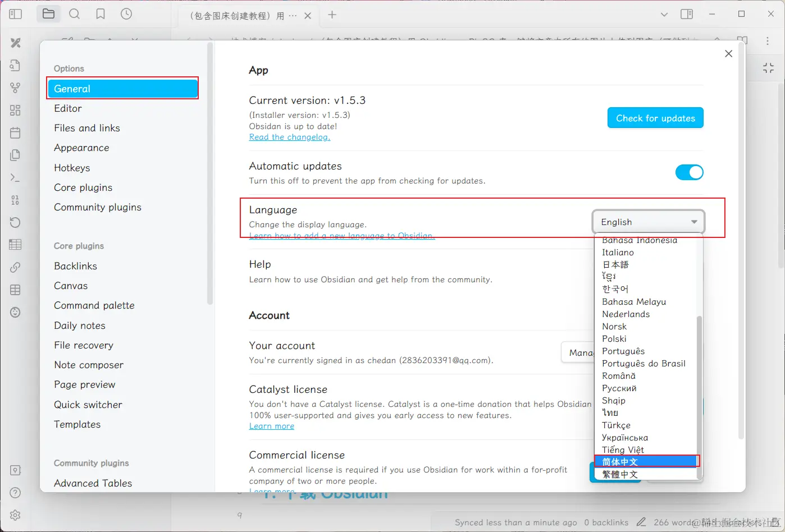Open the Language dropdown showing English
This screenshot has height=532, width=785.
[x=648, y=222]
